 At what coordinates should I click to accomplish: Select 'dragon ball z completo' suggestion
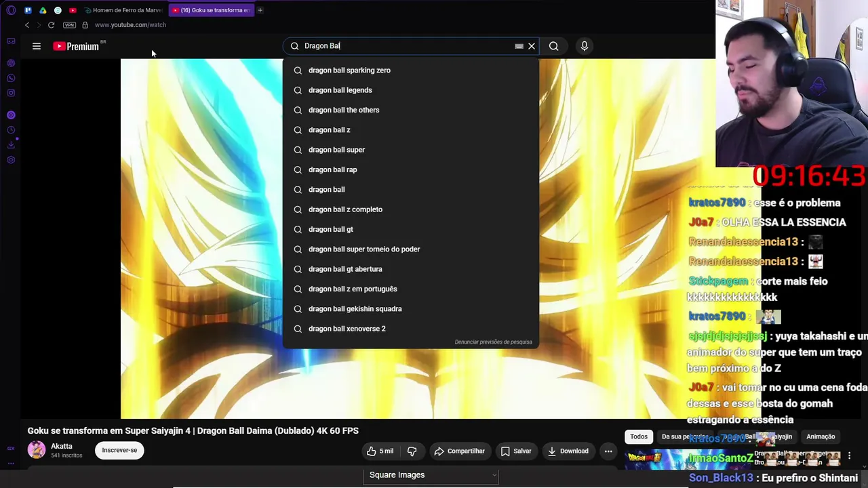click(411, 209)
